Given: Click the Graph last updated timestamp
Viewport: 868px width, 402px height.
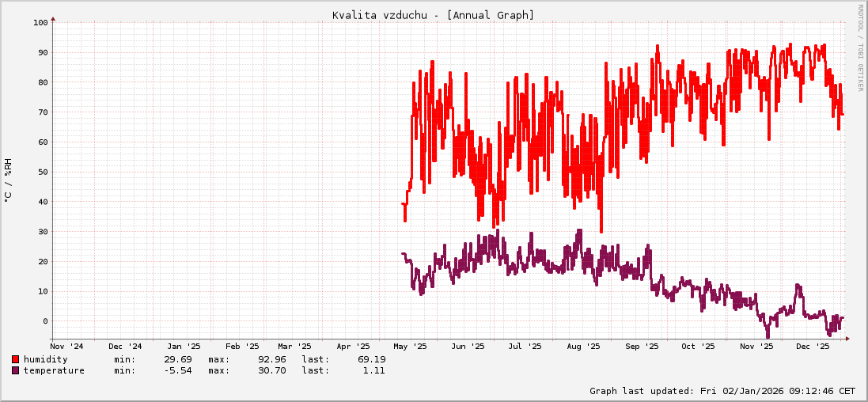Looking at the screenshot, I should click(x=722, y=391).
